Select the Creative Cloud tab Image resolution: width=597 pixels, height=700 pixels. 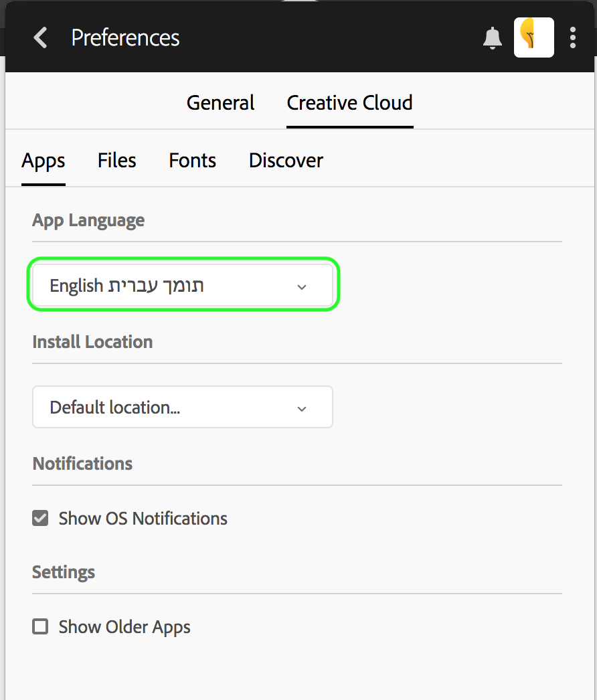[x=349, y=103]
